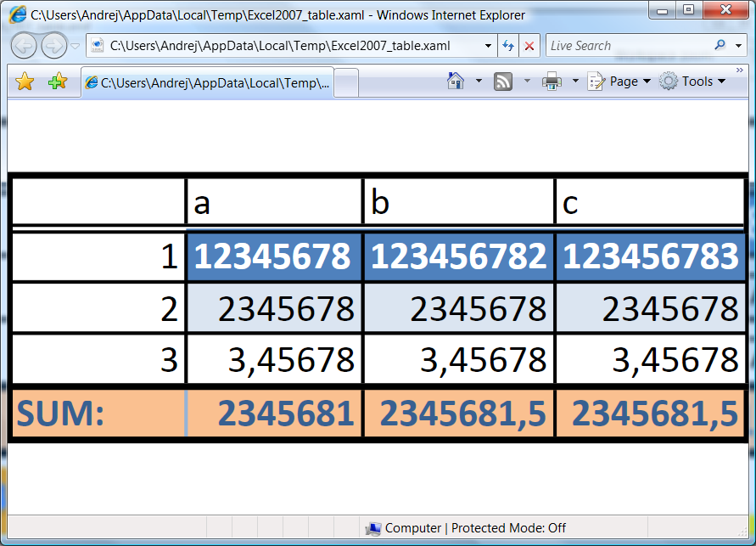Click the Internet Explorer logo in title bar

tap(18, 14)
